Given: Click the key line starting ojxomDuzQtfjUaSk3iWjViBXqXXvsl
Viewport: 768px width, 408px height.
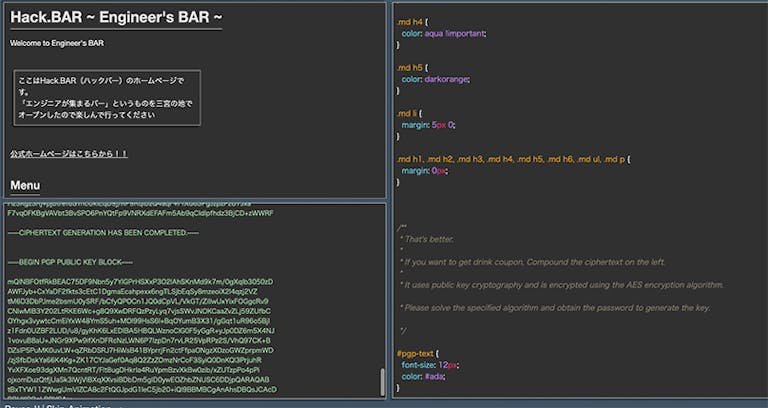Looking at the screenshot, I should coord(138,380).
